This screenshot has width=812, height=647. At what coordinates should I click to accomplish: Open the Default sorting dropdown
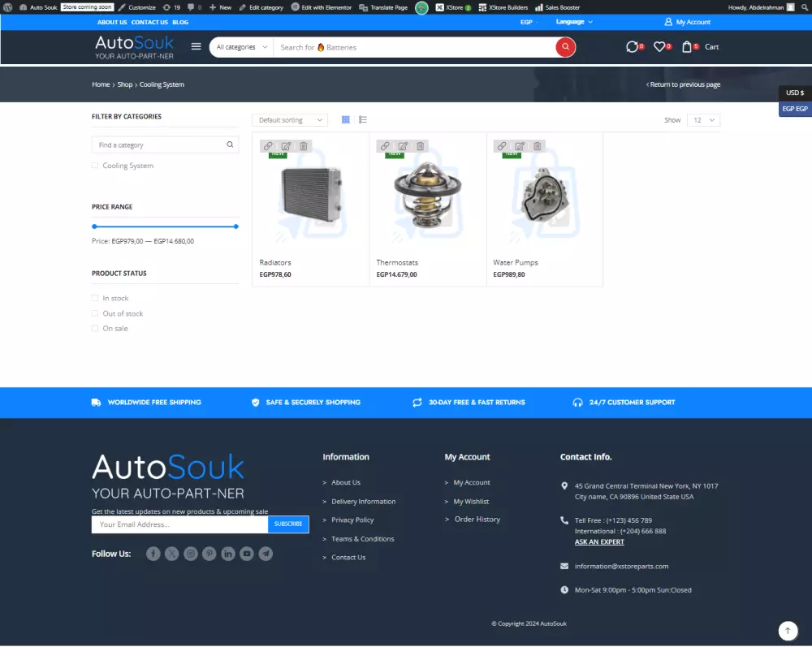[x=290, y=120]
